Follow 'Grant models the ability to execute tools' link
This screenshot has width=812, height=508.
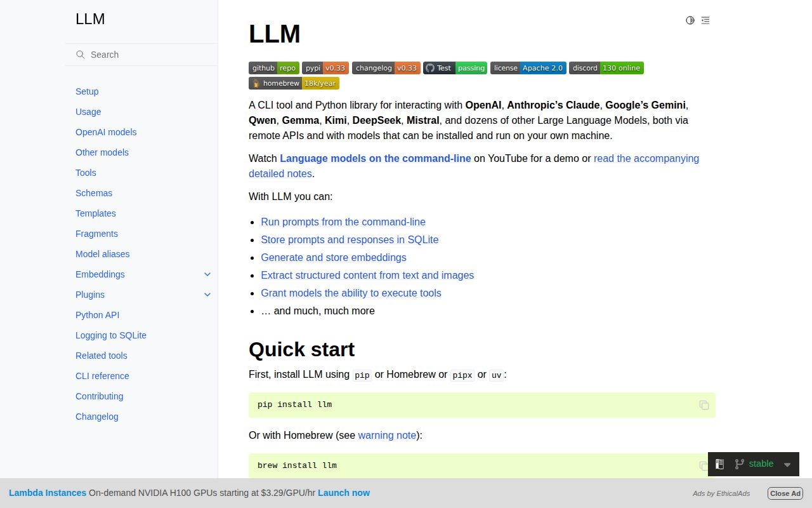[x=351, y=293]
